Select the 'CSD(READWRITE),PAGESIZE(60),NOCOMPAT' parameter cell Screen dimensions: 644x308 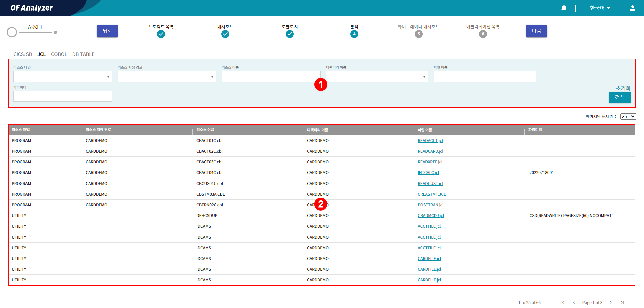point(571,216)
